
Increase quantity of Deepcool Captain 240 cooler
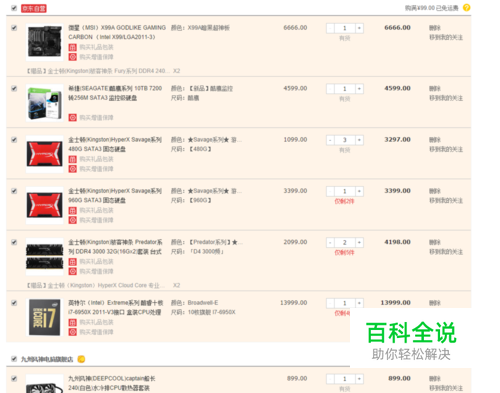[359, 379]
